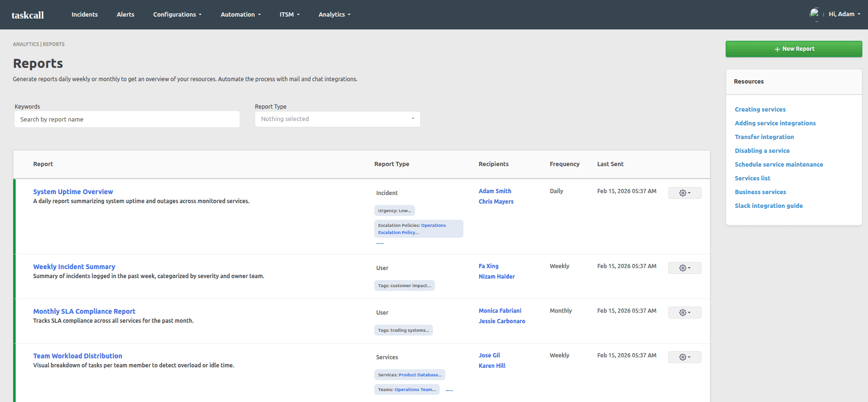The image size is (868, 402).
Task: Open System Uptime Overview report
Action: pyautogui.click(x=73, y=192)
